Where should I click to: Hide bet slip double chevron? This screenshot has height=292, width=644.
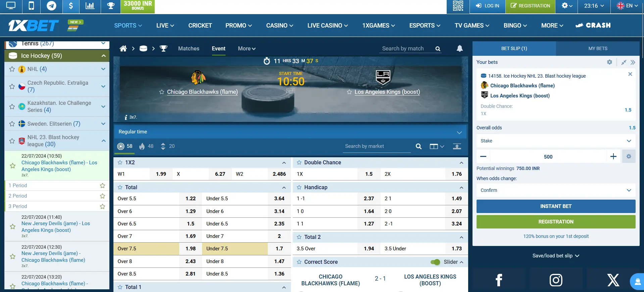coord(633,62)
